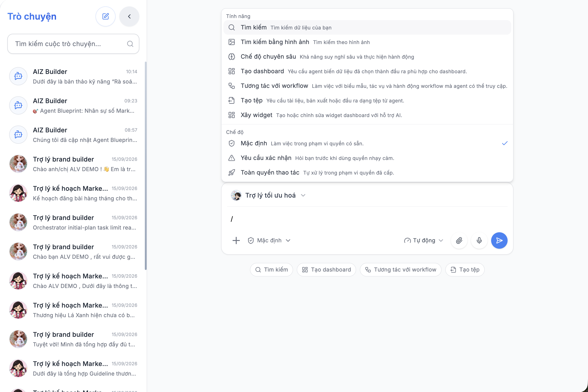This screenshot has height=392, width=588.
Task: Open Trợ lý brand builder chat starting Chào anh/chị
Action: coord(73,164)
